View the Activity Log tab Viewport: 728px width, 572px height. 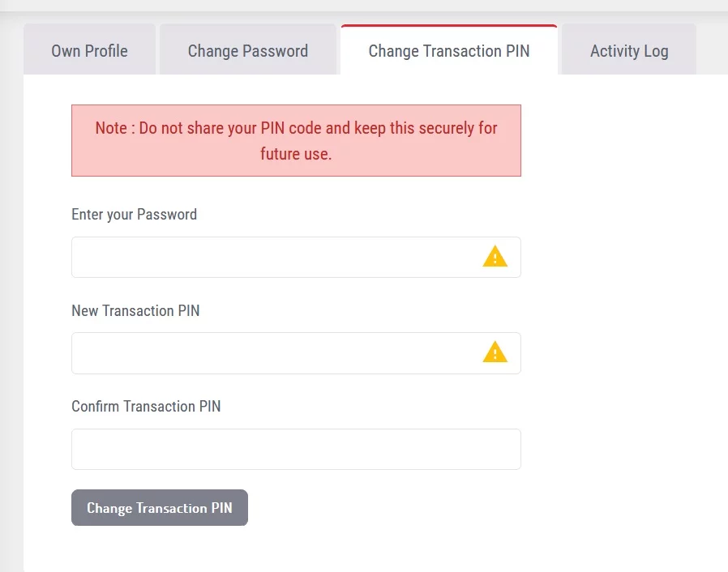628,50
